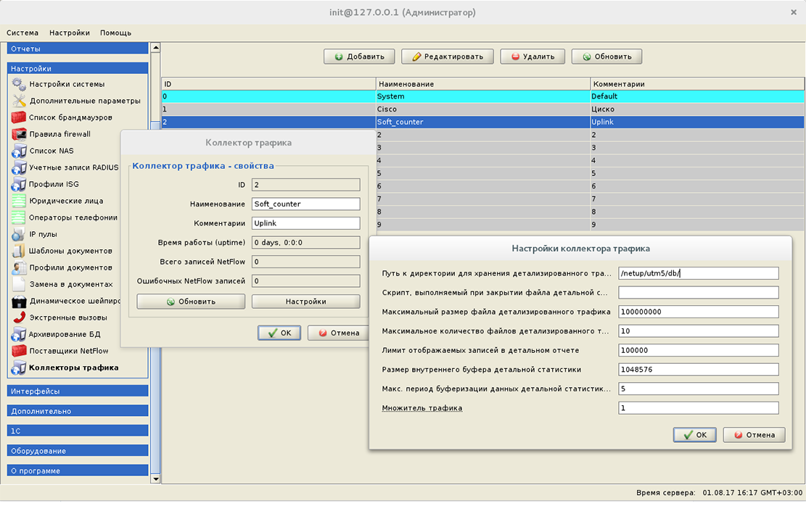Confirm OK in Коллектор трафика dialog
This screenshot has height=532, width=806.
pos(279,333)
